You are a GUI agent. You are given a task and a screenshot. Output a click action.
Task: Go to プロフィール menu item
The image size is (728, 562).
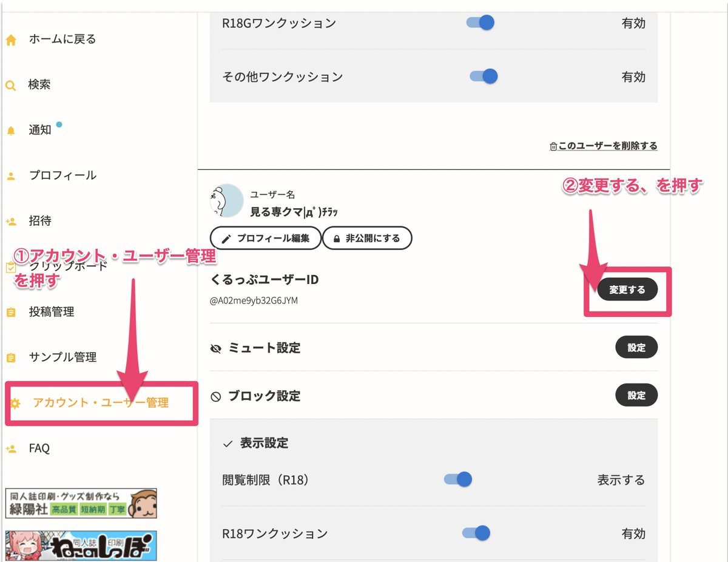point(62,175)
